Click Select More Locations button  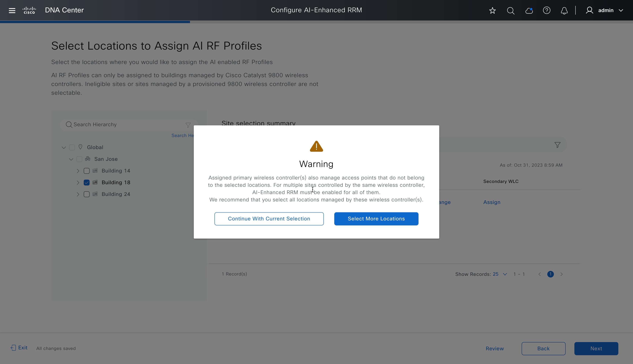(376, 219)
